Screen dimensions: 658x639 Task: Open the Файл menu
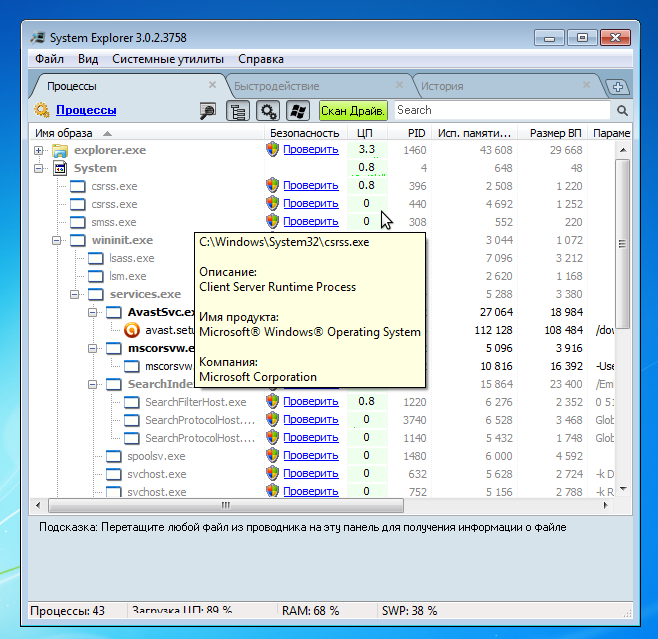tap(49, 59)
